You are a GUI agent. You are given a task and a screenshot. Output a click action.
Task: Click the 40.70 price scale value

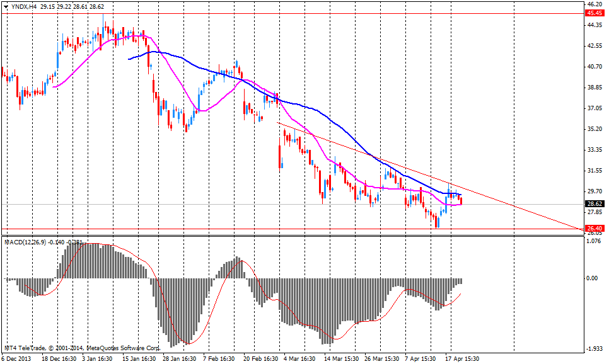click(x=594, y=67)
